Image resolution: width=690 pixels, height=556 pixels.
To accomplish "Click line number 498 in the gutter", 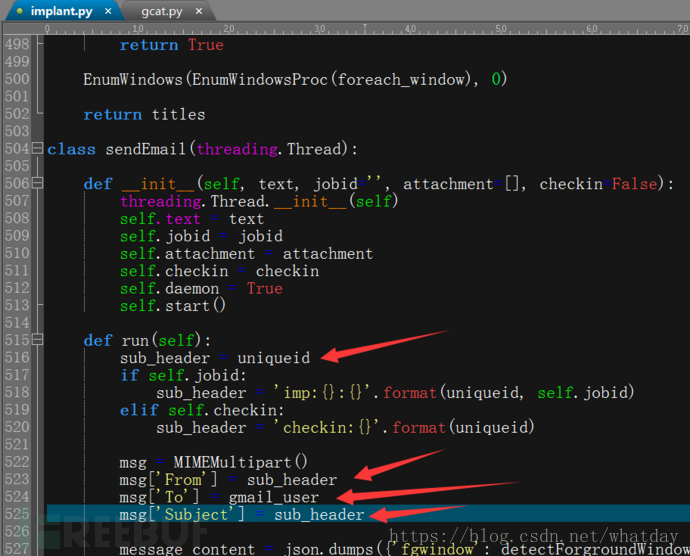I will pos(17,44).
